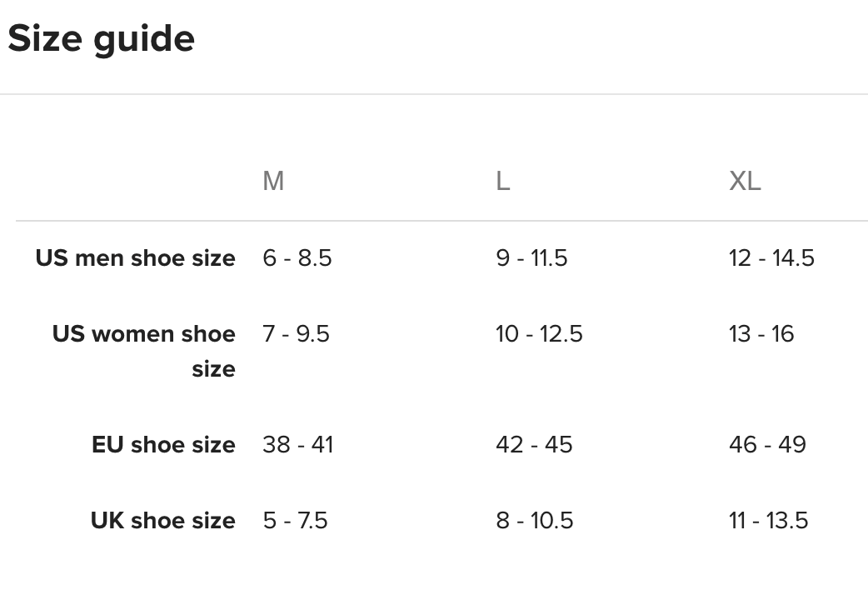Click the 9 - 11.5 men's size cell
Screen dimensions: 868x595
pyautogui.click(x=531, y=258)
